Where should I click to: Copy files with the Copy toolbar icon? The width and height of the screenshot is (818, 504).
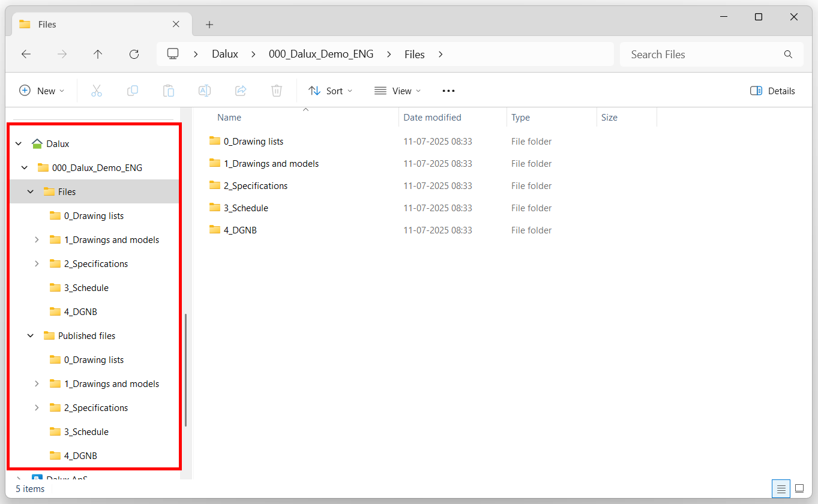click(x=133, y=91)
